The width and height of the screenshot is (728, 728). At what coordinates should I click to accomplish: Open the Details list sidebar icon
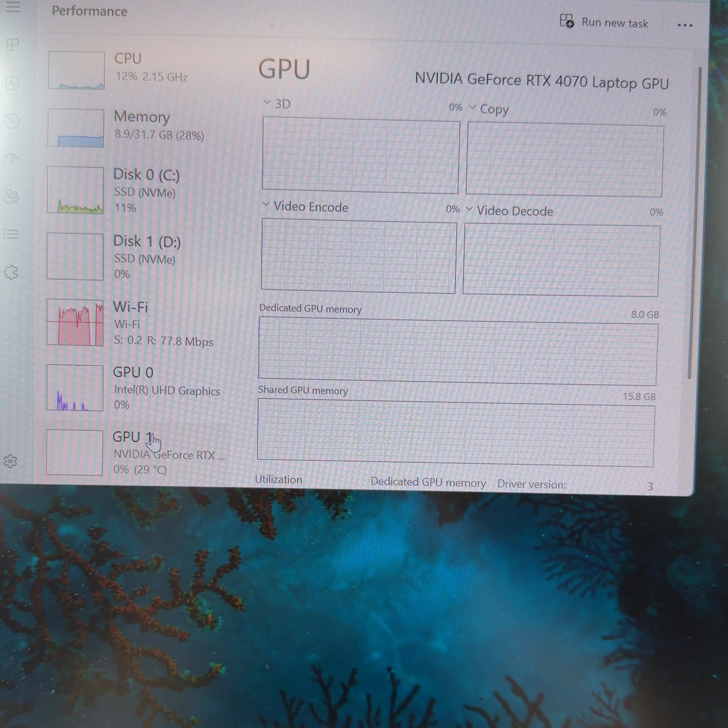point(11,234)
